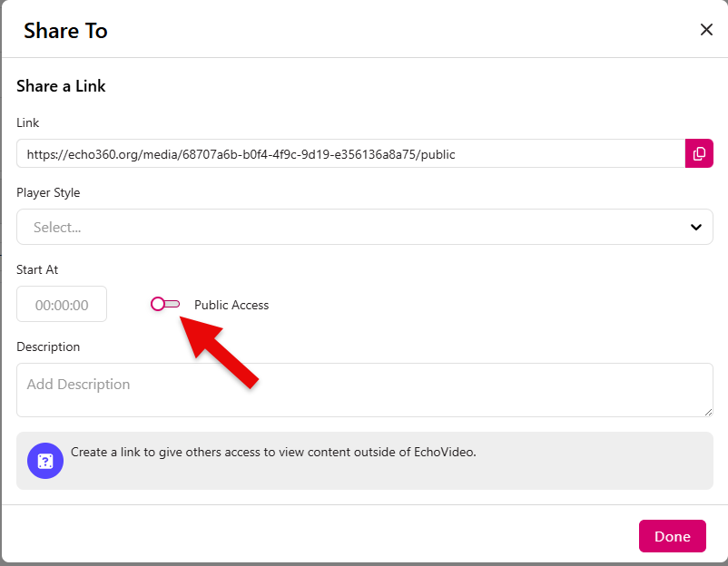The height and width of the screenshot is (566, 728).
Task: Click the Player Style chevron arrow
Action: click(695, 227)
